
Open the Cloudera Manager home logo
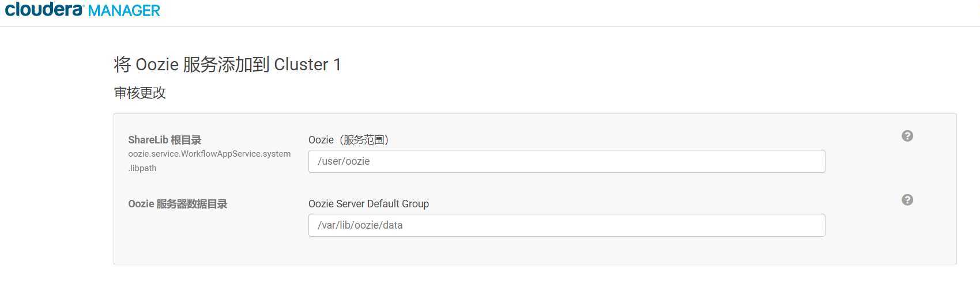coord(82,10)
